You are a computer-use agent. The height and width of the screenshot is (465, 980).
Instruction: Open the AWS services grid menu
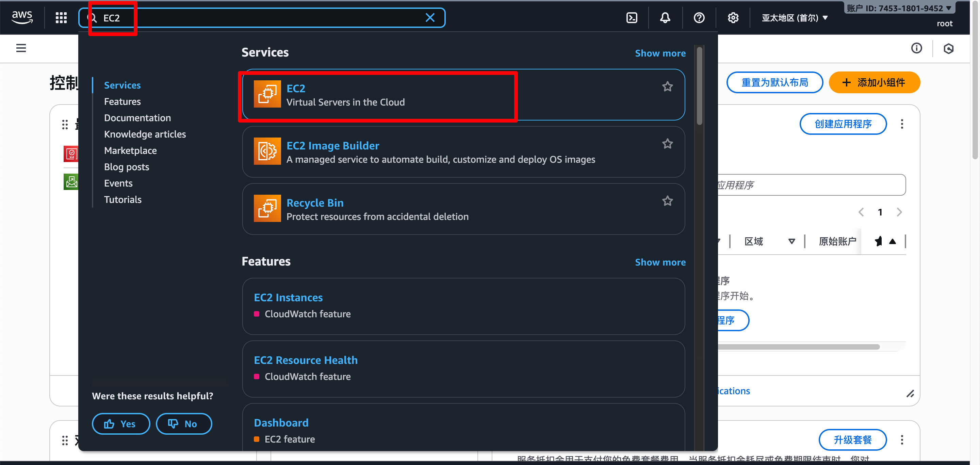click(61, 17)
